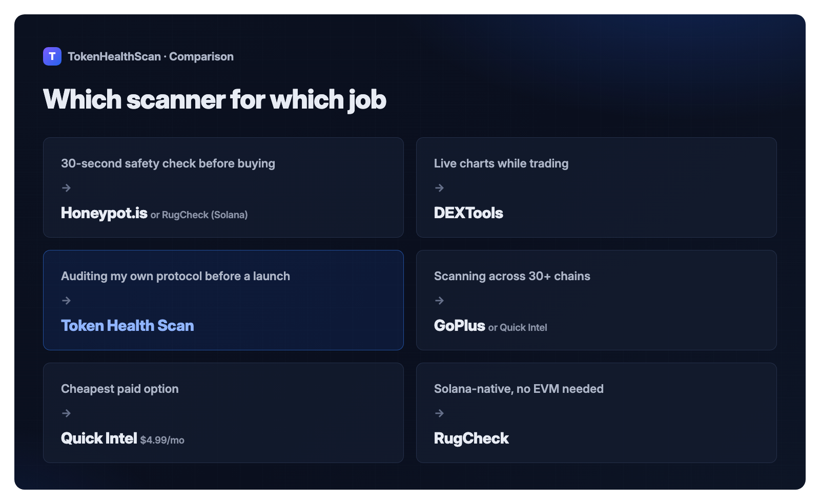This screenshot has width=820, height=504.
Task: Click 'Scanning across 30+ chains' label
Action: [x=512, y=276]
